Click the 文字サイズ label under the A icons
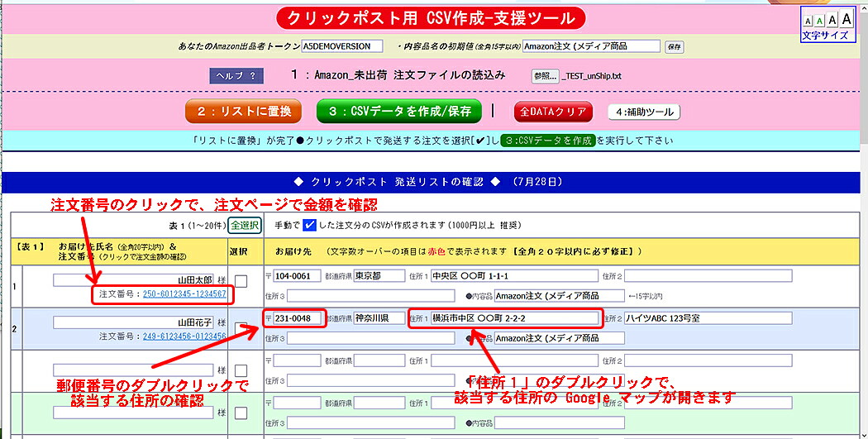Image resolution: width=868 pixels, height=439 pixels. click(x=825, y=35)
